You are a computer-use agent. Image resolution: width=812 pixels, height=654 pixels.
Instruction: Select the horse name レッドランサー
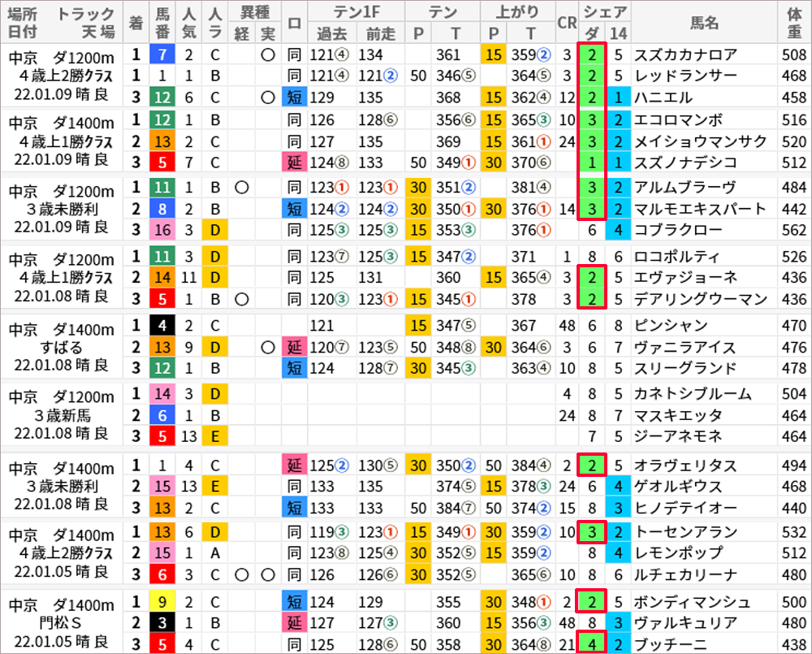[685, 76]
